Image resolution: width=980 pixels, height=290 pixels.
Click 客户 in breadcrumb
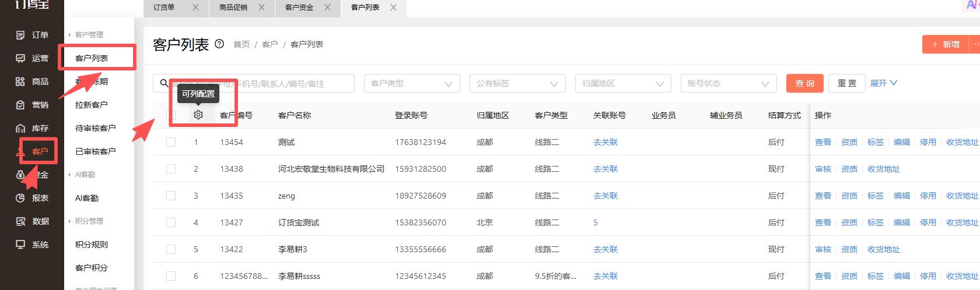click(270, 44)
